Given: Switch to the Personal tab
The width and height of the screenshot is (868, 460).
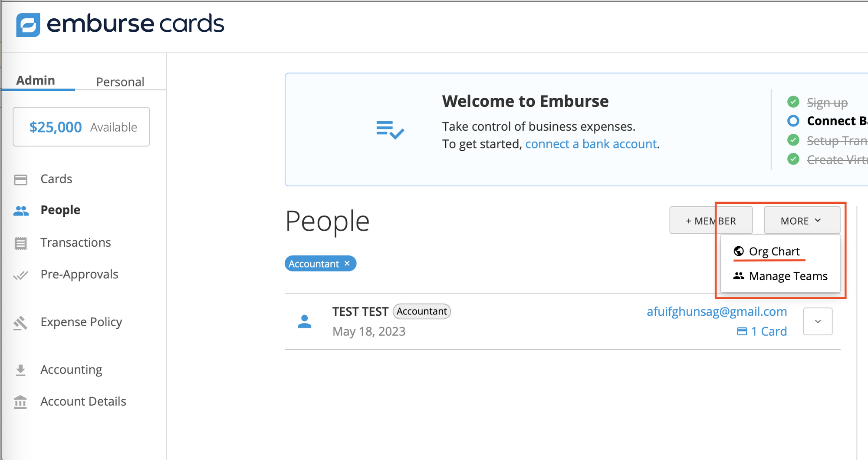Looking at the screenshot, I should [x=120, y=82].
